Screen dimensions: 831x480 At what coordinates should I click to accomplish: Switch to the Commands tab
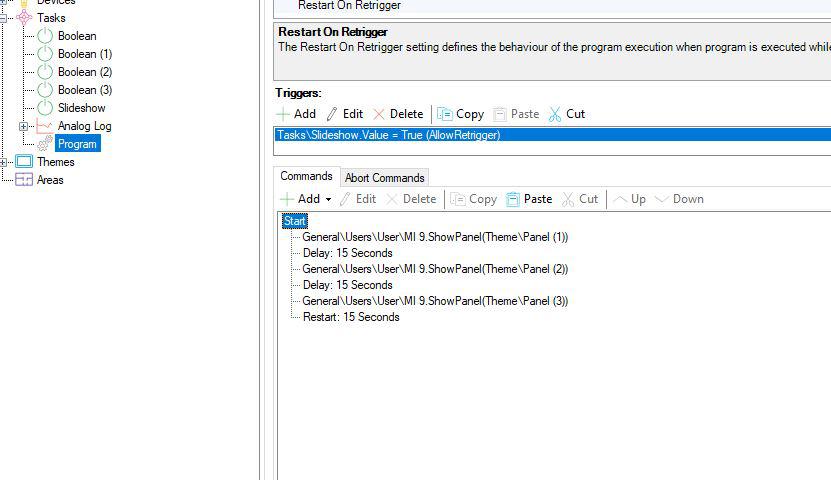tap(306, 177)
